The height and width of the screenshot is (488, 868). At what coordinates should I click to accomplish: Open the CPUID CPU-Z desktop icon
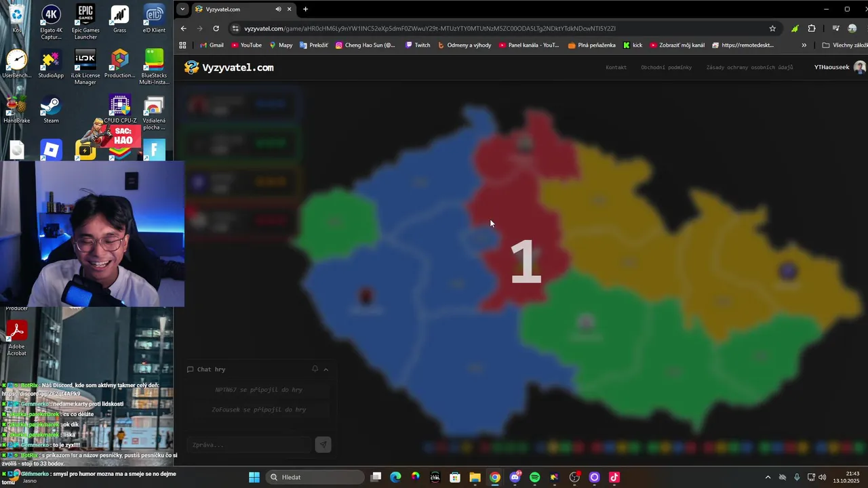pyautogui.click(x=120, y=109)
